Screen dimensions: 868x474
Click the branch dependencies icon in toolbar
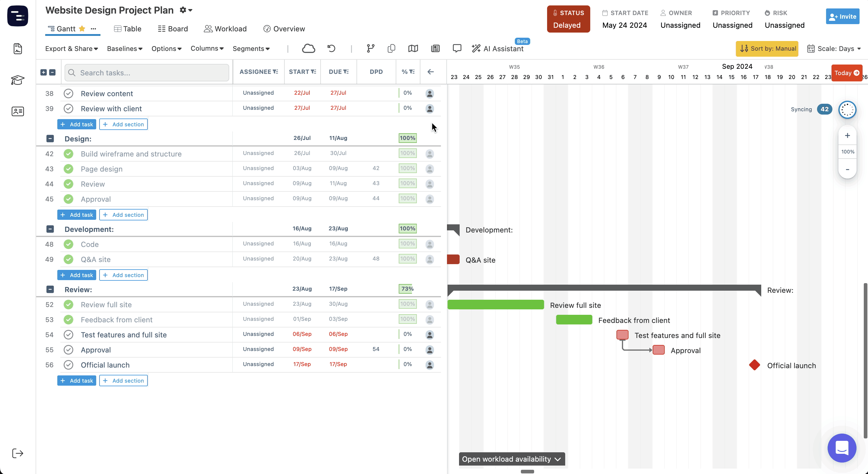click(x=370, y=49)
